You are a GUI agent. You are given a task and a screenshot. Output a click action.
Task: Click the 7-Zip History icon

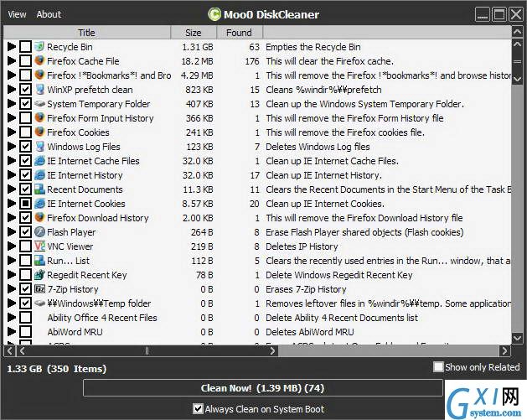pos(39,288)
